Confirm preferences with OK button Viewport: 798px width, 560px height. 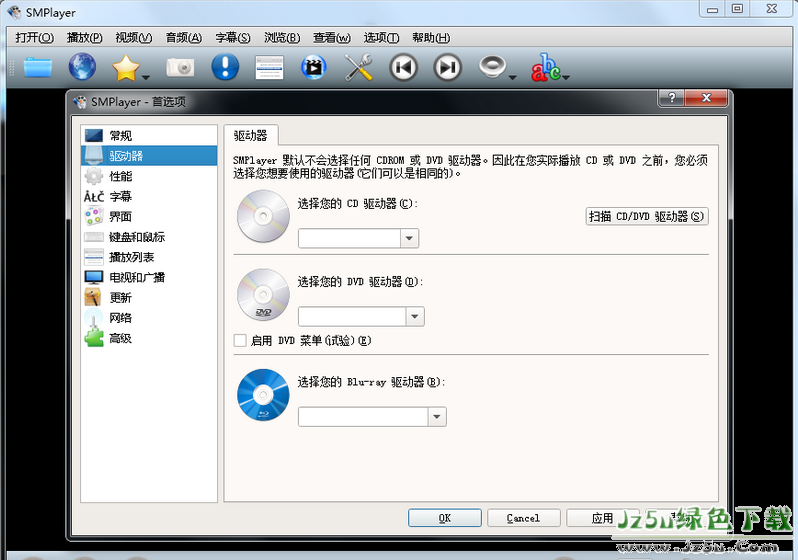tap(445, 518)
